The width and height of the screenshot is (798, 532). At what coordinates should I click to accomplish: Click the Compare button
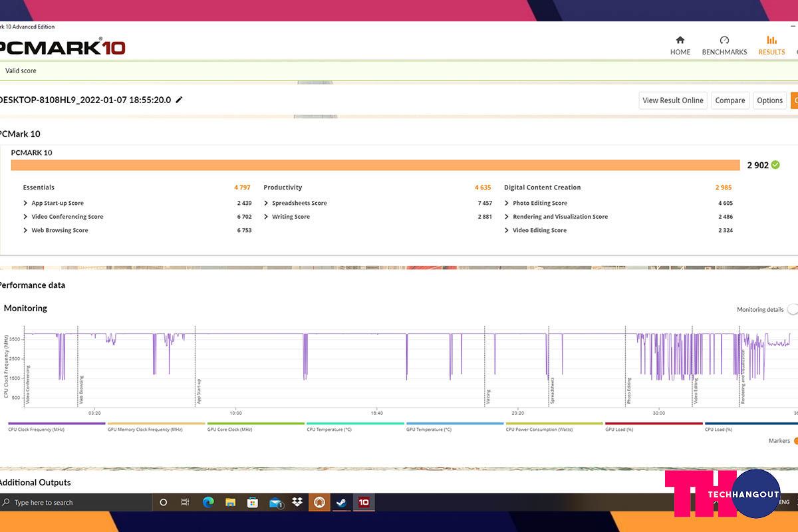click(x=730, y=100)
